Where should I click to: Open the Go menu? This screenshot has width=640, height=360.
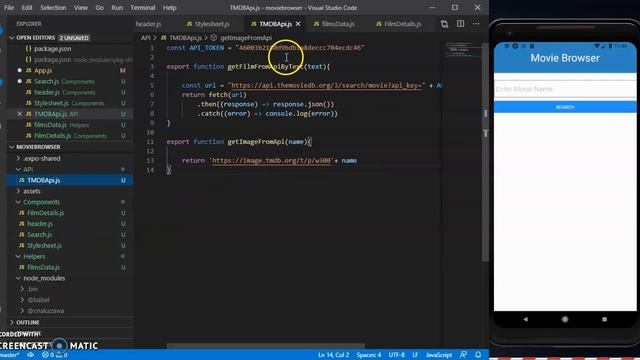[x=100, y=8]
